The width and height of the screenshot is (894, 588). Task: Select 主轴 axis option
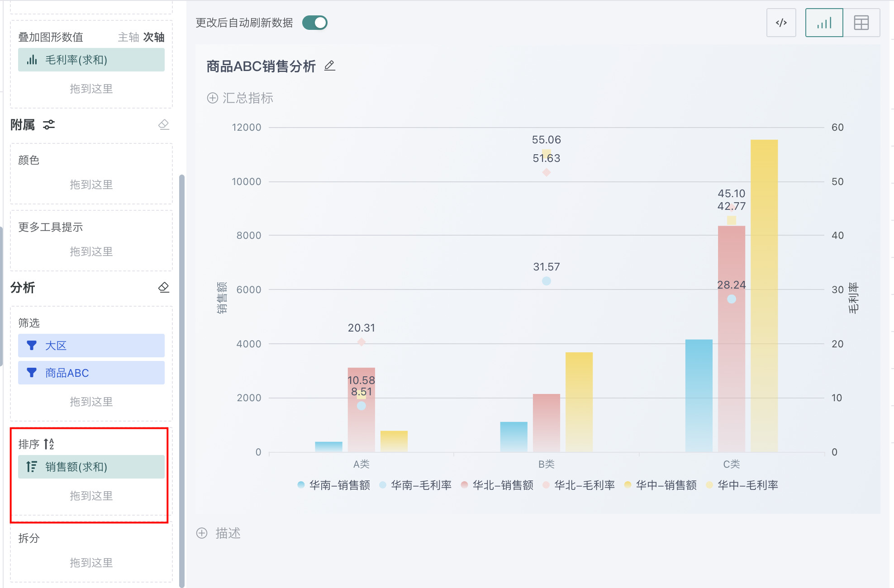pyautogui.click(x=128, y=37)
